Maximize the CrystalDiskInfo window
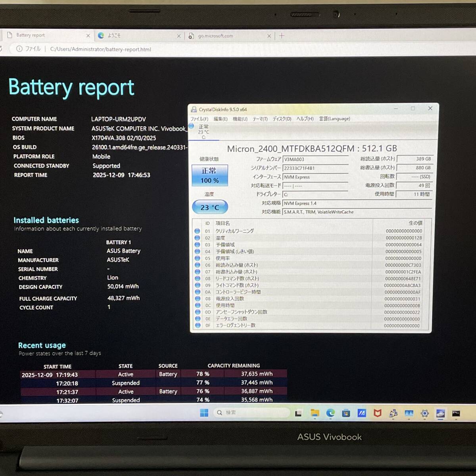 (413, 108)
